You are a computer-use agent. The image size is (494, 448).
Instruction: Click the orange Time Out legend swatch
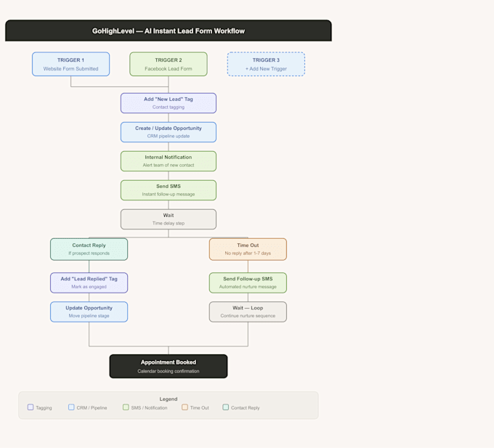tap(185, 407)
